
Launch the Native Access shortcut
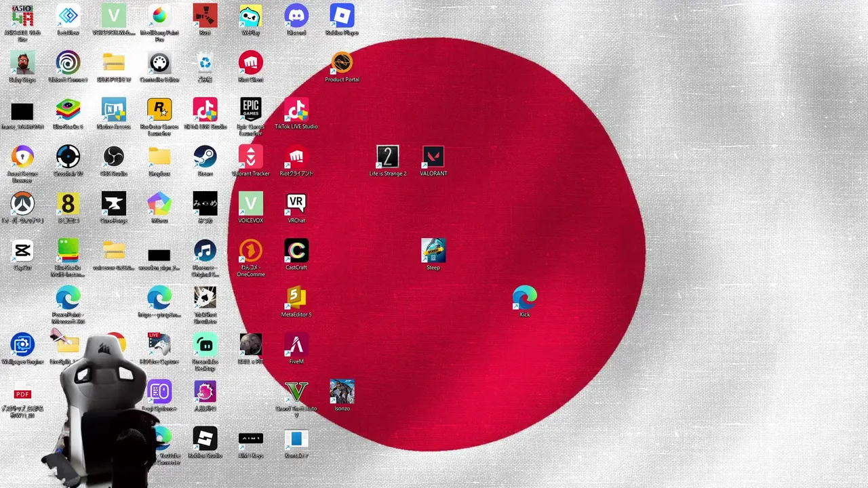[114, 110]
